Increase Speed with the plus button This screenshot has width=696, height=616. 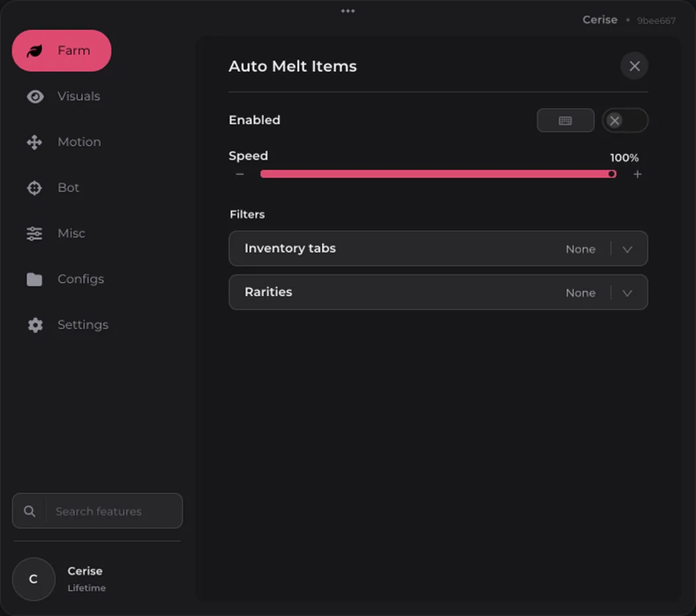[x=638, y=174]
